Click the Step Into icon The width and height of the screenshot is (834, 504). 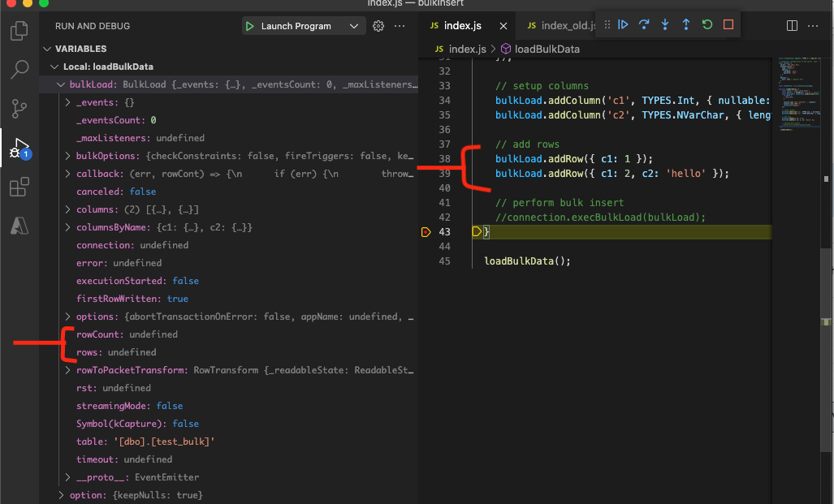pos(665,24)
